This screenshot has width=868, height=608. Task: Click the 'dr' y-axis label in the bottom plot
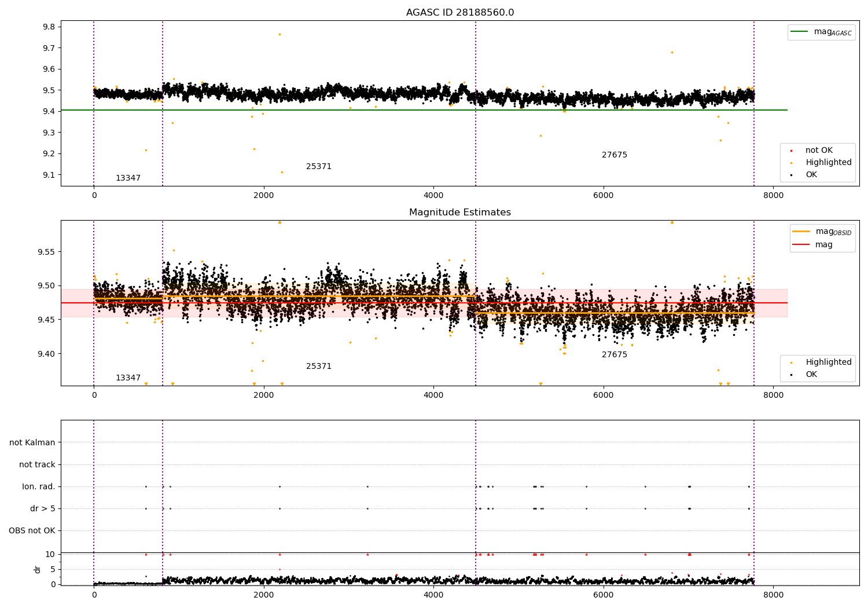tap(38, 569)
